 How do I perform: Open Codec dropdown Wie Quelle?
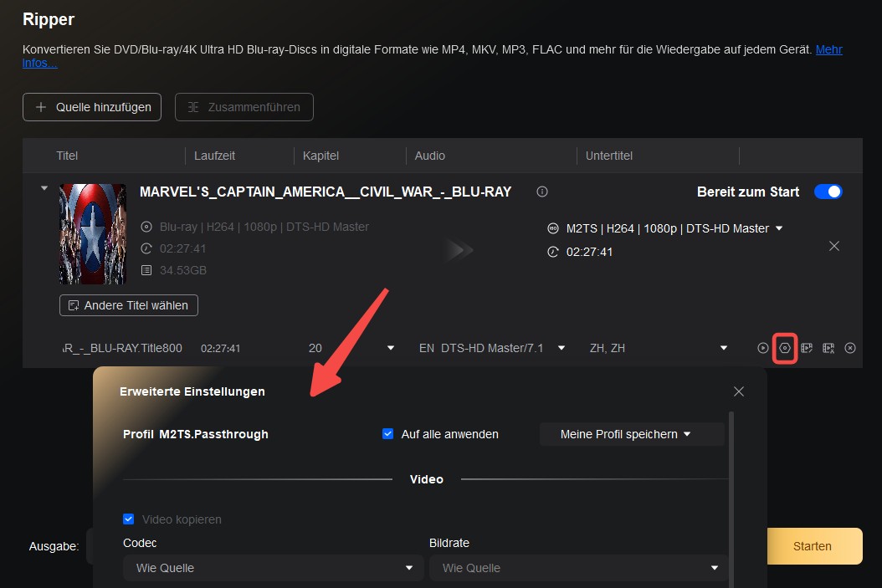pos(274,568)
